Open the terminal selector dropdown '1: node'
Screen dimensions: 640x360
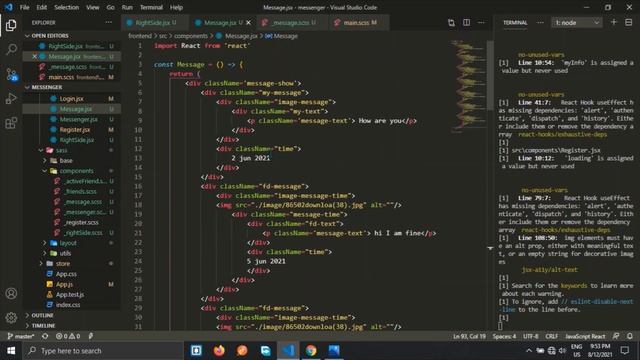576,22
